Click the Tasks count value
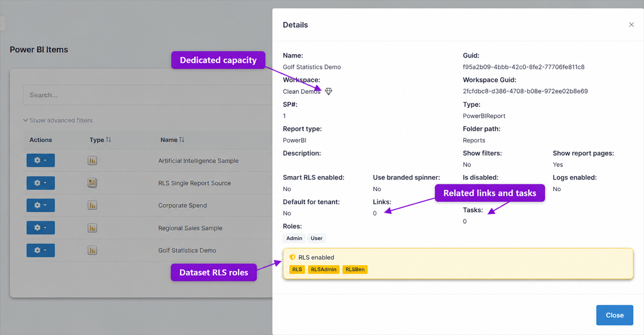644x335 pixels. coord(465,221)
